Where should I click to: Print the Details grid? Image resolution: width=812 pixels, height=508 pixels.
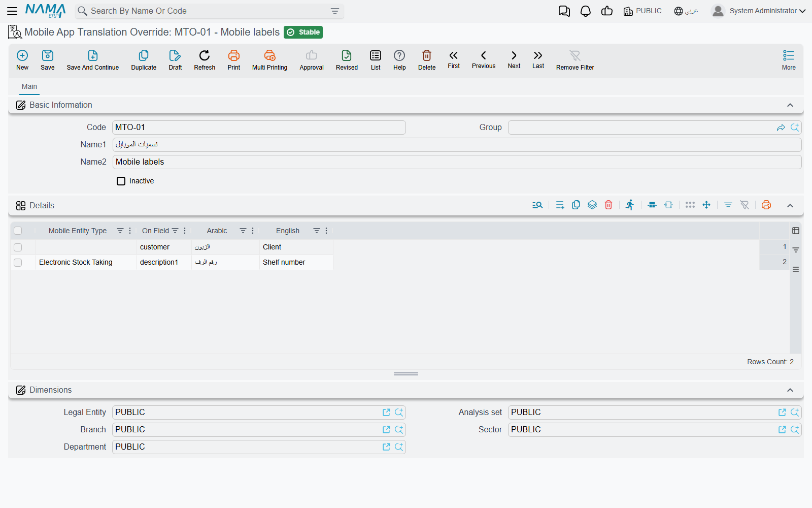tap(766, 205)
